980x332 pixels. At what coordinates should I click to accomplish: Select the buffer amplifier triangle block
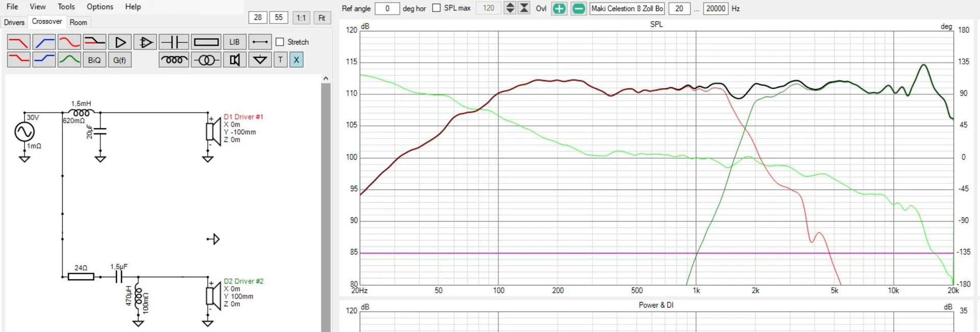click(x=120, y=42)
